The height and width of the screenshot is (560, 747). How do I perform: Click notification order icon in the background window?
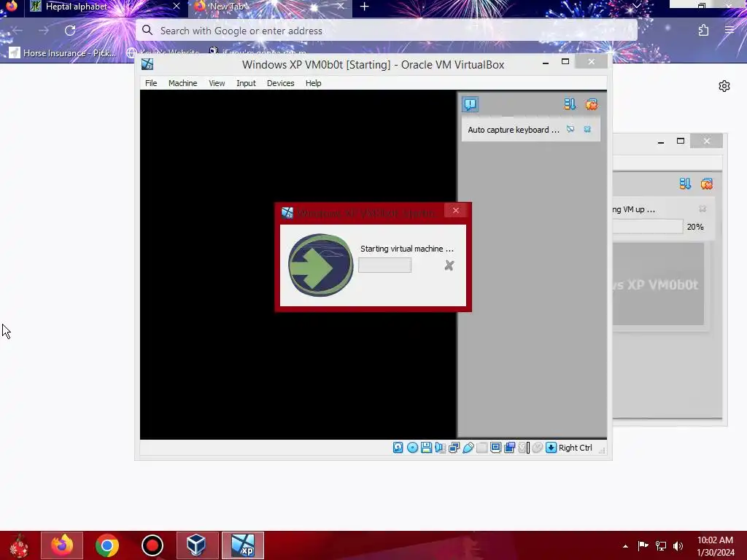[685, 184]
